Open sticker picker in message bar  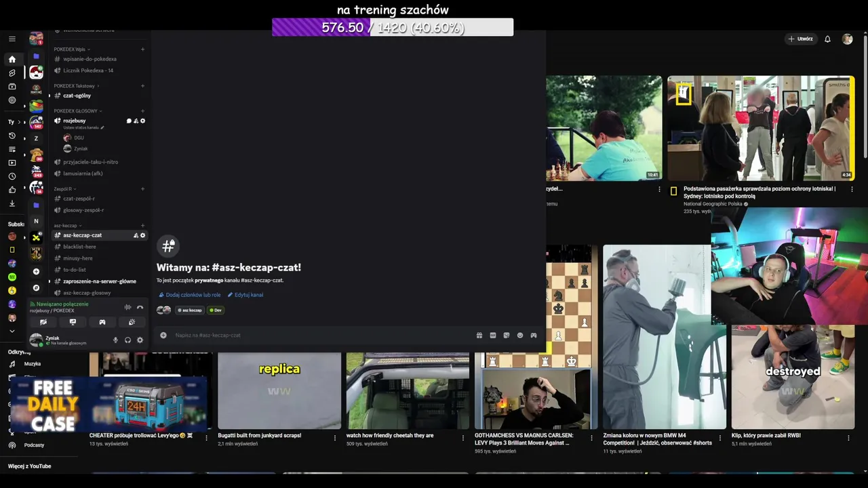coord(507,335)
